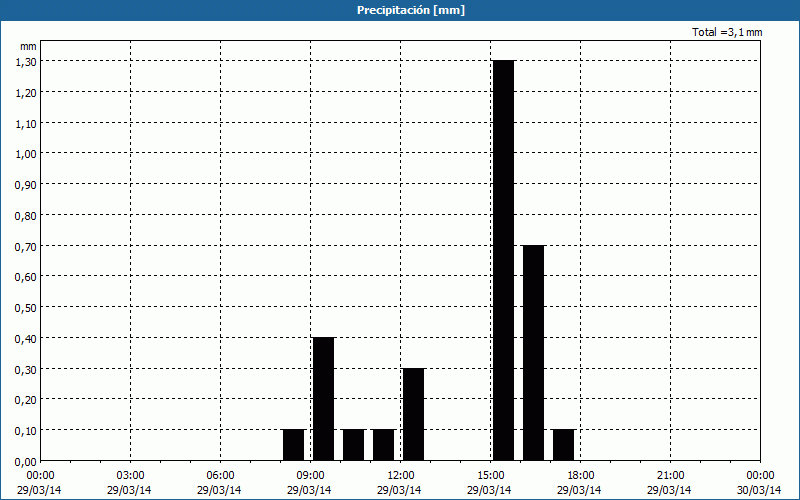Click the 1,20 y-axis label
The height and width of the screenshot is (500, 800).
tap(26, 93)
